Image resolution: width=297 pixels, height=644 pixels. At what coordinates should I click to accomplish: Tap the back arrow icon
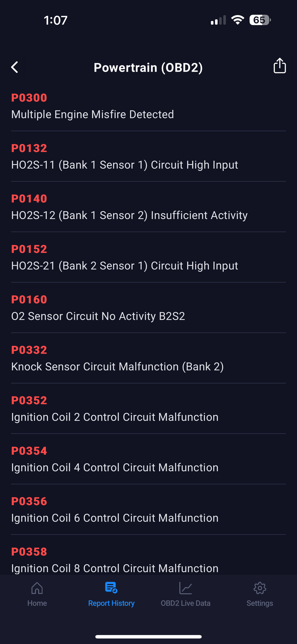(x=15, y=67)
